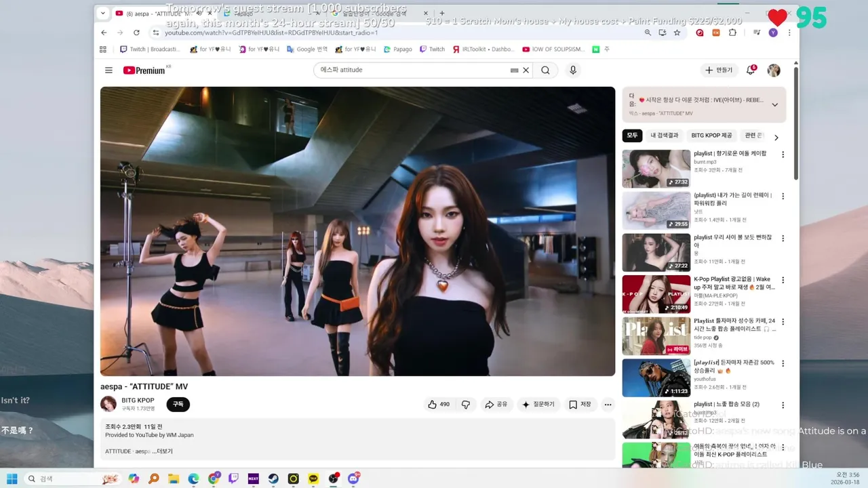Screen dimensions: 868x488
Task: Switch to the Google 검색 tab
Action: click(x=380, y=13)
